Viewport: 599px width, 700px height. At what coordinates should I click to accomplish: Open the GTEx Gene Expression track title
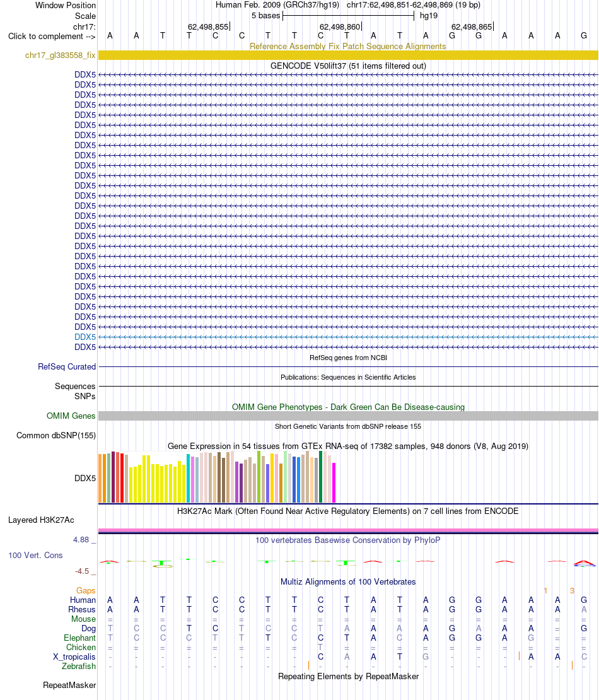[x=348, y=446]
